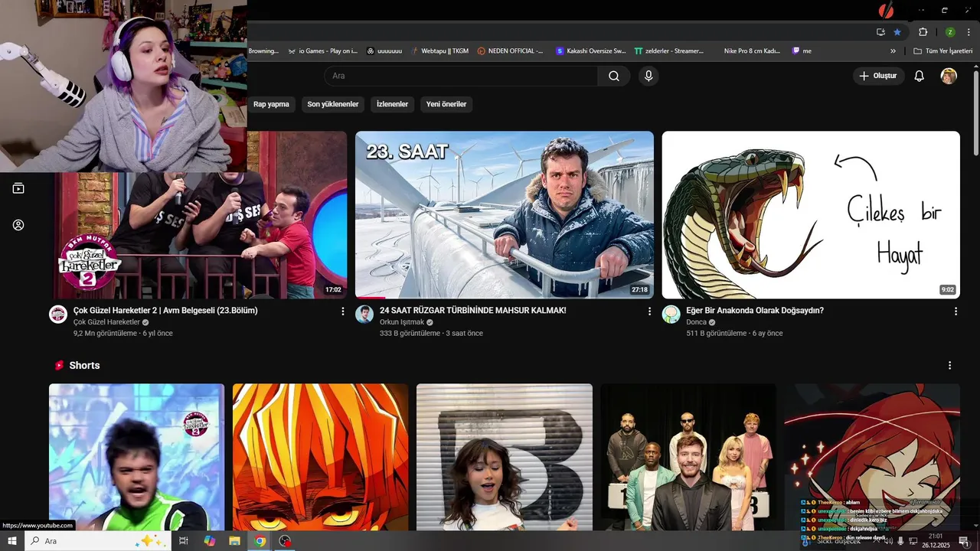
Task: Click the taskbar clock showing 21:01
Action: click(936, 541)
